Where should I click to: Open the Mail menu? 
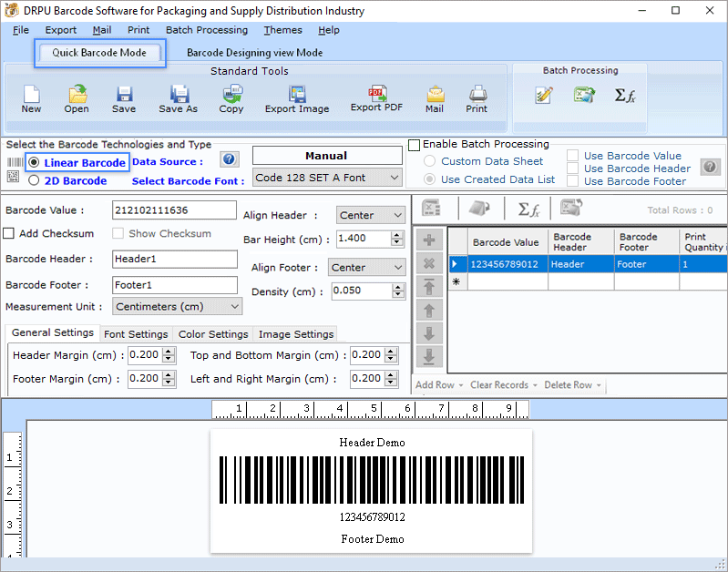[102, 30]
